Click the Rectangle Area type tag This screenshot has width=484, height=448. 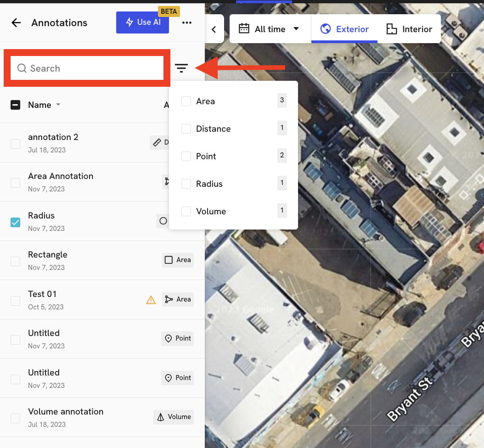click(x=178, y=260)
